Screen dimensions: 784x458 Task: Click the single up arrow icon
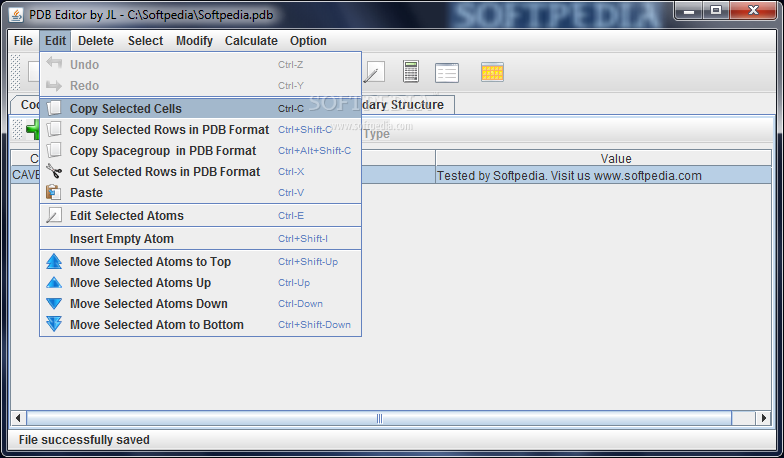(x=54, y=282)
